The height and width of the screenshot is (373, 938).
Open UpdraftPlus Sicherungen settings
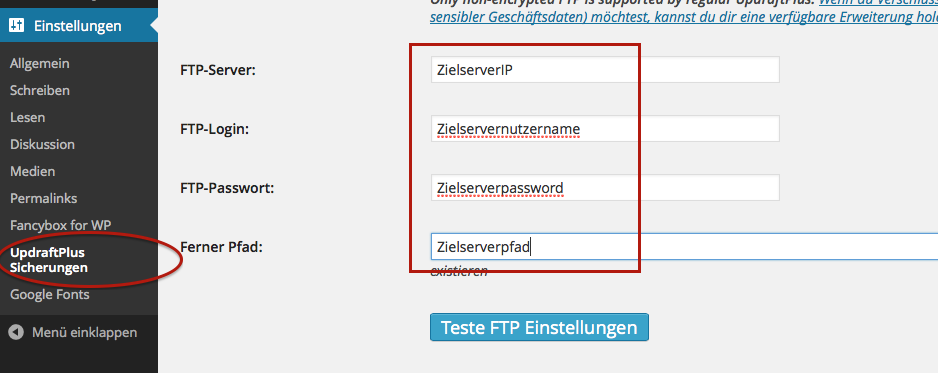tap(49, 260)
